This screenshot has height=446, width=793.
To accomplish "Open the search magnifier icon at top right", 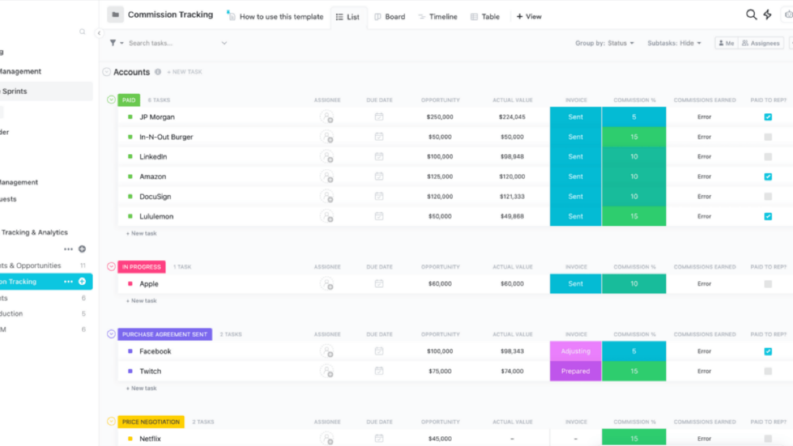I will point(751,15).
